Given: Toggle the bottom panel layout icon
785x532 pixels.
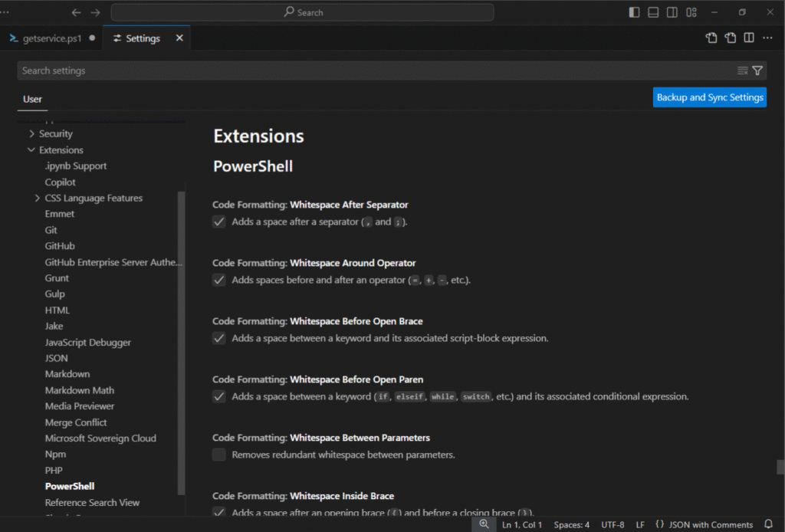Looking at the screenshot, I should pyautogui.click(x=653, y=12).
